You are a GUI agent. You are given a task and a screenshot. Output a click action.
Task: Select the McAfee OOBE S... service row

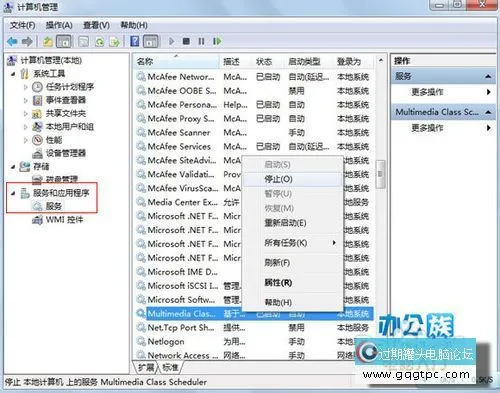tap(254, 91)
